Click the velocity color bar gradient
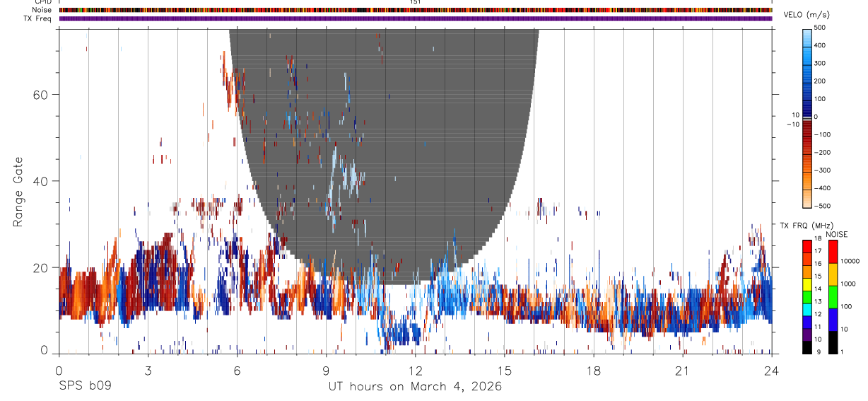The image size is (868, 401). click(x=807, y=117)
